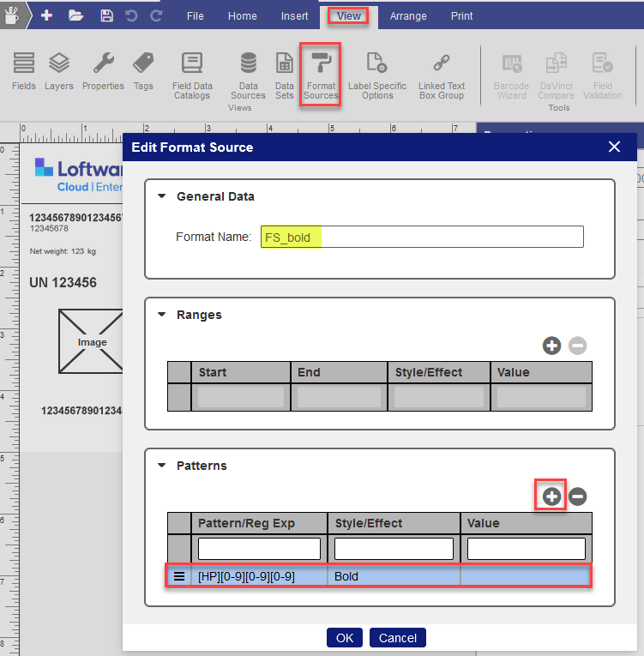Add a new pattern row with plus
This screenshot has height=656, width=644.
[551, 497]
